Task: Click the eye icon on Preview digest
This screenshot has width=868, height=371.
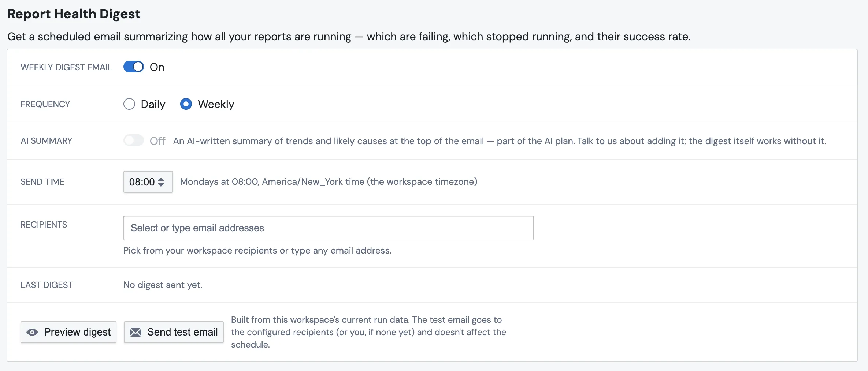Action: 32,332
